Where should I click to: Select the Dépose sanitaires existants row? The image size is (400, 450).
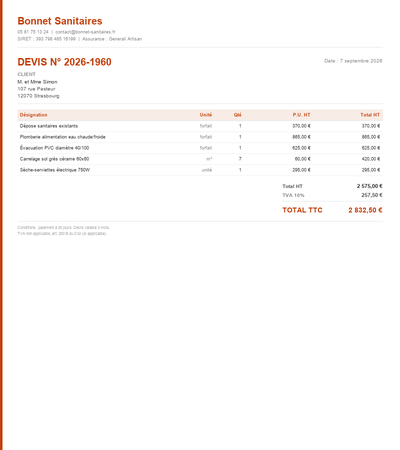pyautogui.click(x=200, y=126)
